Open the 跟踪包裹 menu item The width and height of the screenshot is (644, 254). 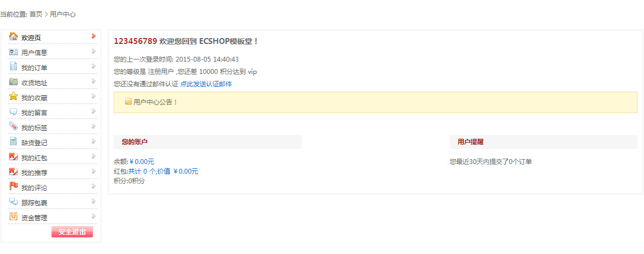(x=34, y=203)
